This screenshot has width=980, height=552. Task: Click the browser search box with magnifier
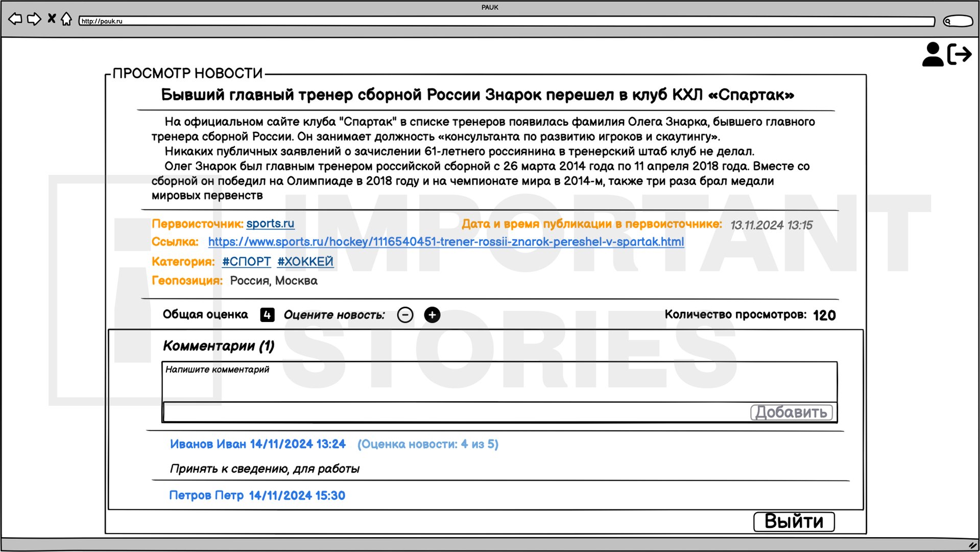(x=958, y=21)
